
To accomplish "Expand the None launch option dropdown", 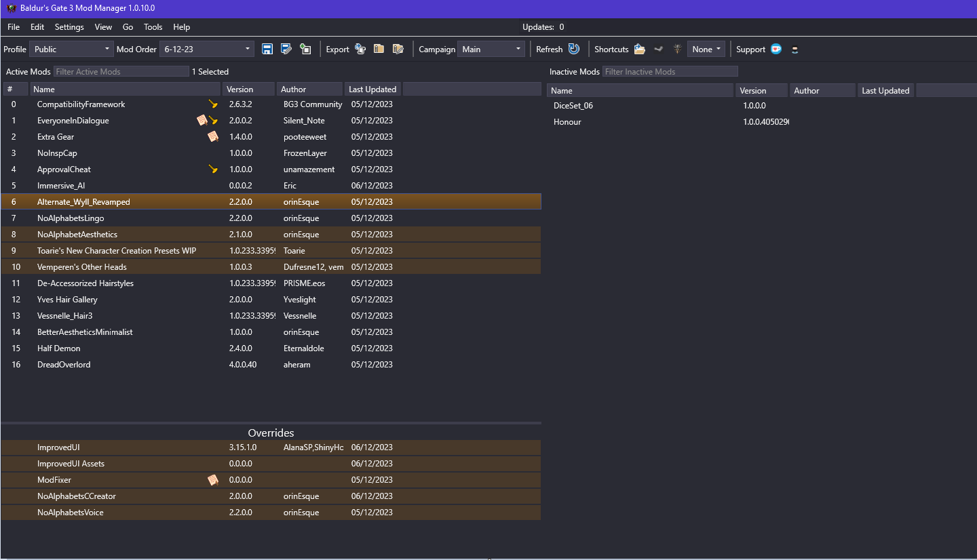I will click(x=706, y=49).
